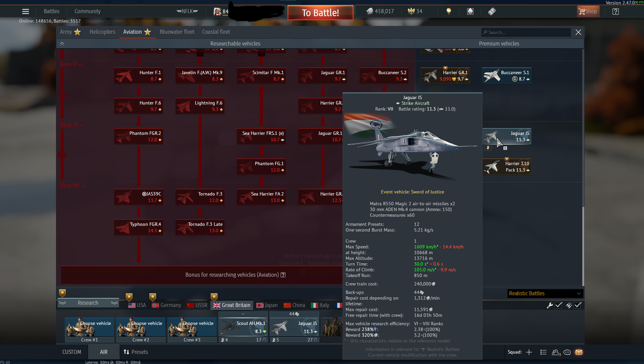Click the vehicle Search field
644x364 pixels.
point(526,32)
